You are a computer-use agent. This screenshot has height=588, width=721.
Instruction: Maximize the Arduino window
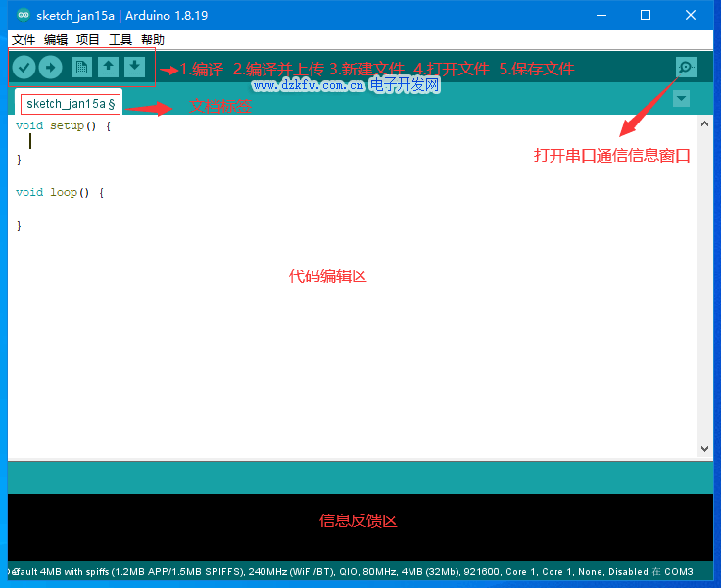coord(646,16)
